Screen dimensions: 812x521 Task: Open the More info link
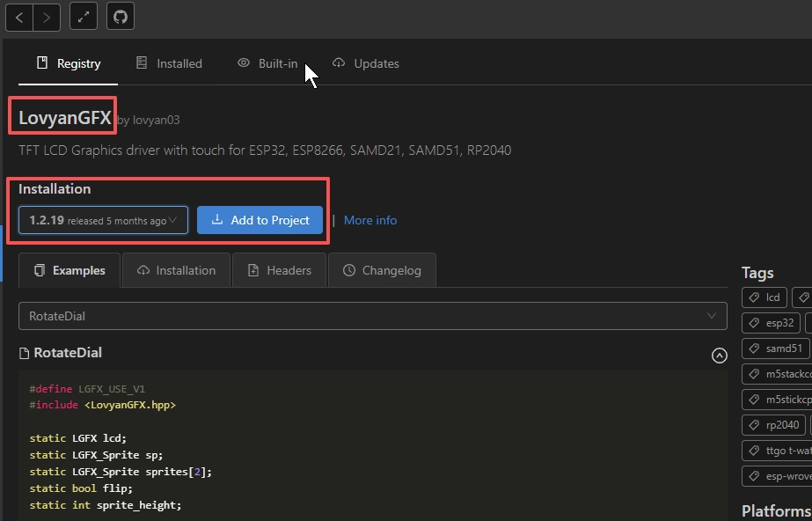[370, 220]
